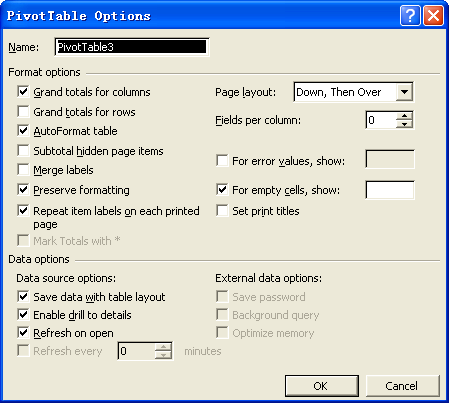449x403 pixels.
Task: Close the PivotTable Options dialog
Action: pos(433,16)
